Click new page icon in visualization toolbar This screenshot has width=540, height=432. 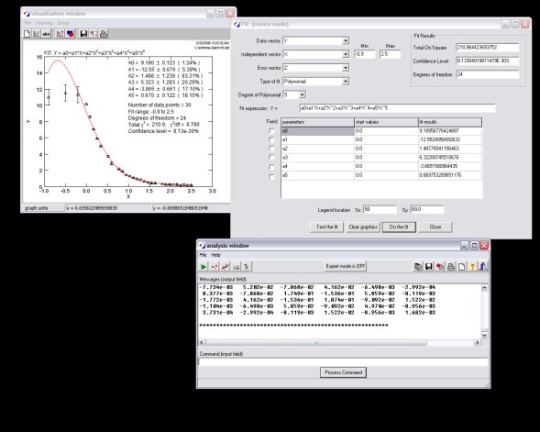pyautogui.click(x=27, y=34)
